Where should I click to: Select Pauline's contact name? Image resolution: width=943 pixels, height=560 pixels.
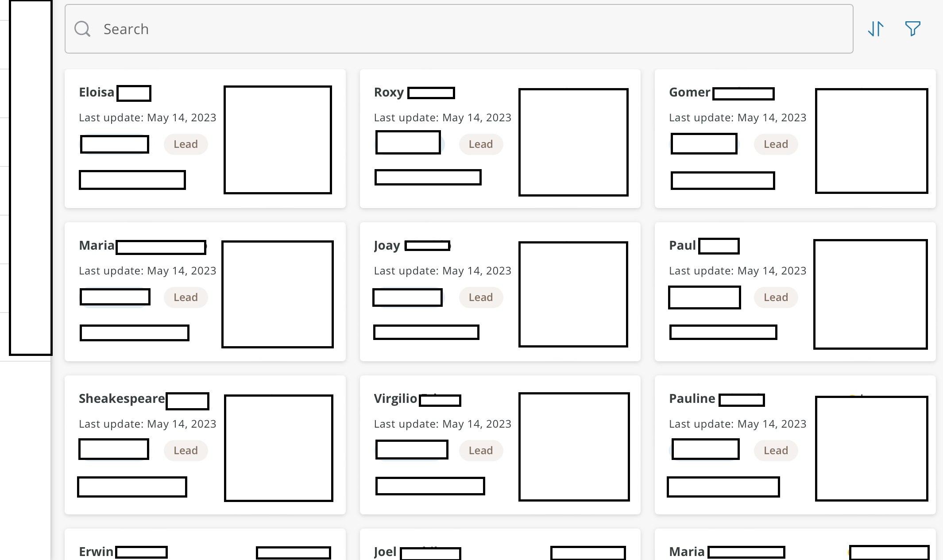(692, 399)
